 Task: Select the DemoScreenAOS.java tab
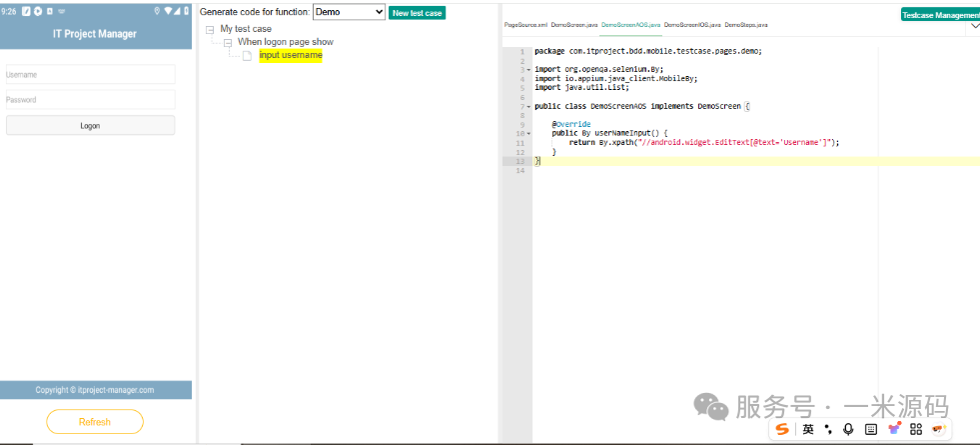pos(630,25)
